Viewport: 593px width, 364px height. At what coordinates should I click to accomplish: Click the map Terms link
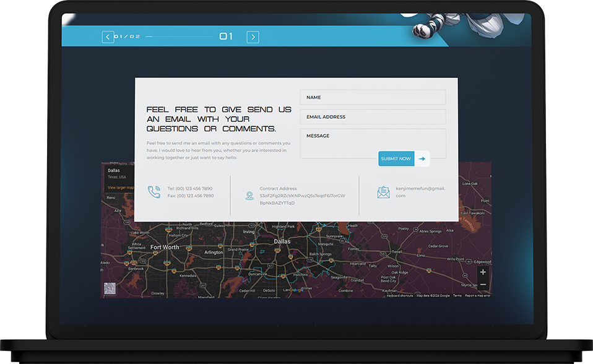pyautogui.click(x=457, y=296)
